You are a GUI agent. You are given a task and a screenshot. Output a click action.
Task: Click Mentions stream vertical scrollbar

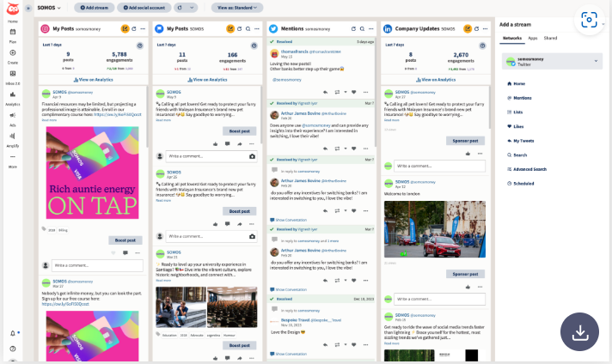pos(375,92)
